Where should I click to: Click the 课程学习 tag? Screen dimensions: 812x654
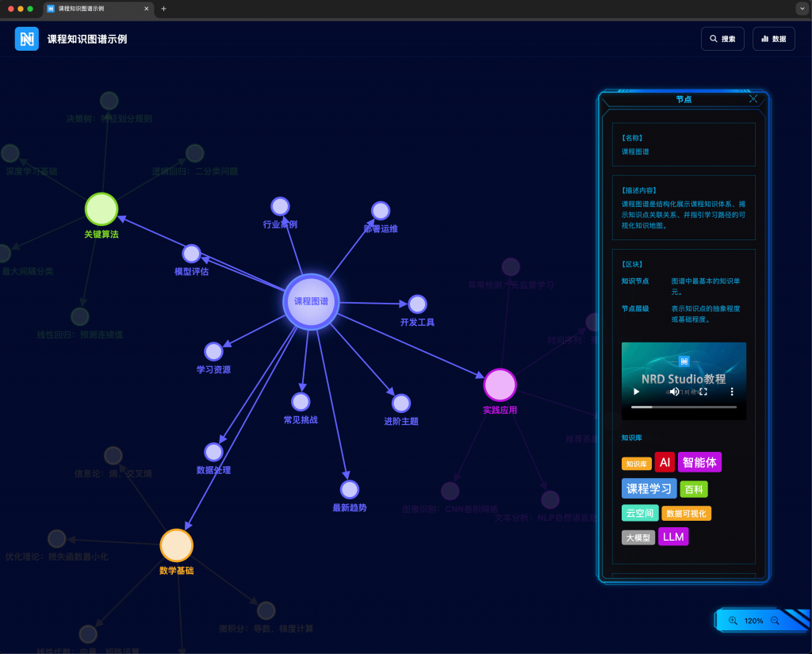click(649, 488)
